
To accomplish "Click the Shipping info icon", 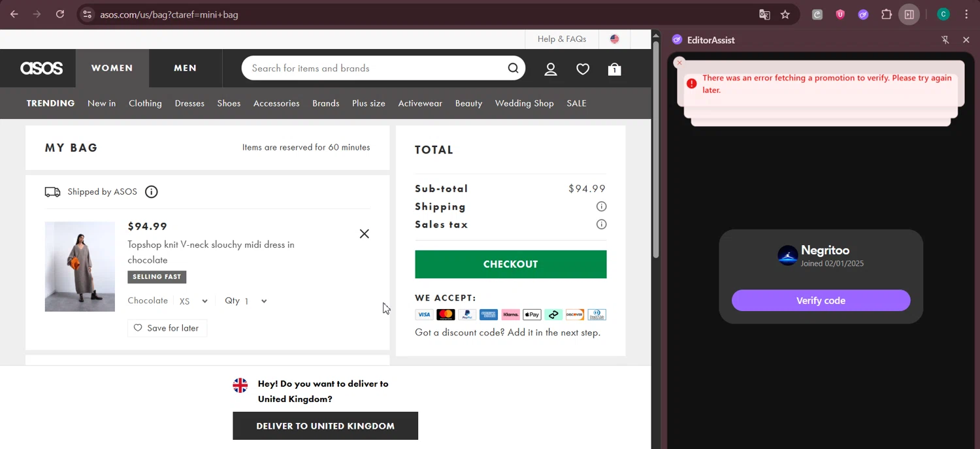I will [x=601, y=207].
